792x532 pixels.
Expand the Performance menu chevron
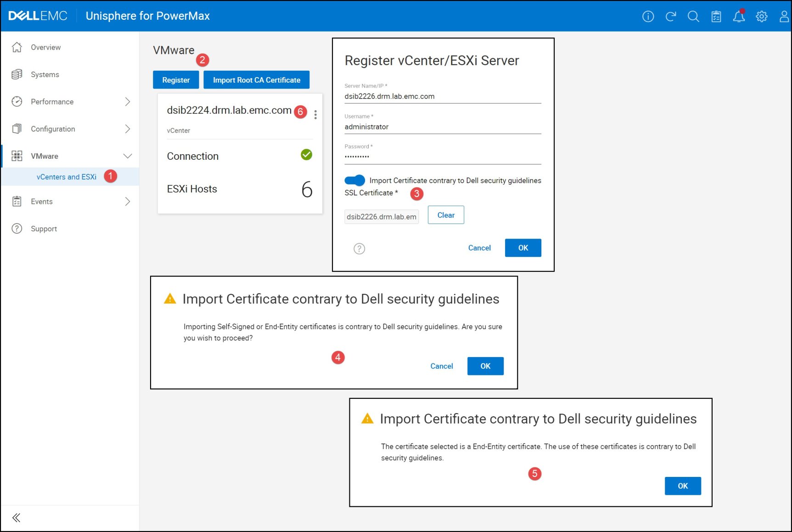(x=128, y=101)
